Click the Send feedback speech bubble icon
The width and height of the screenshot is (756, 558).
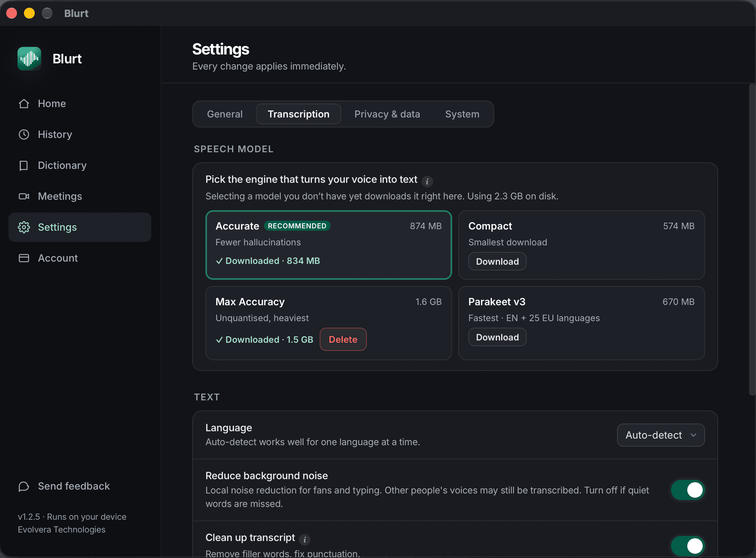point(24,486)
